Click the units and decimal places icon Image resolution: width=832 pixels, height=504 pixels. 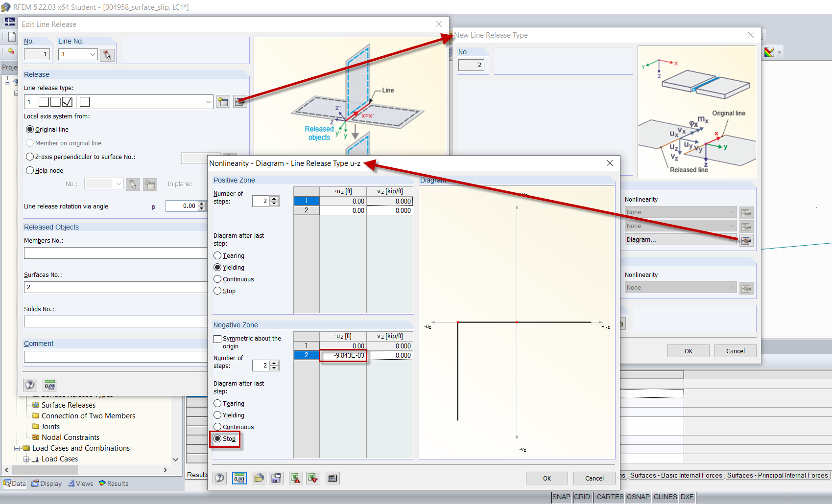239,478
